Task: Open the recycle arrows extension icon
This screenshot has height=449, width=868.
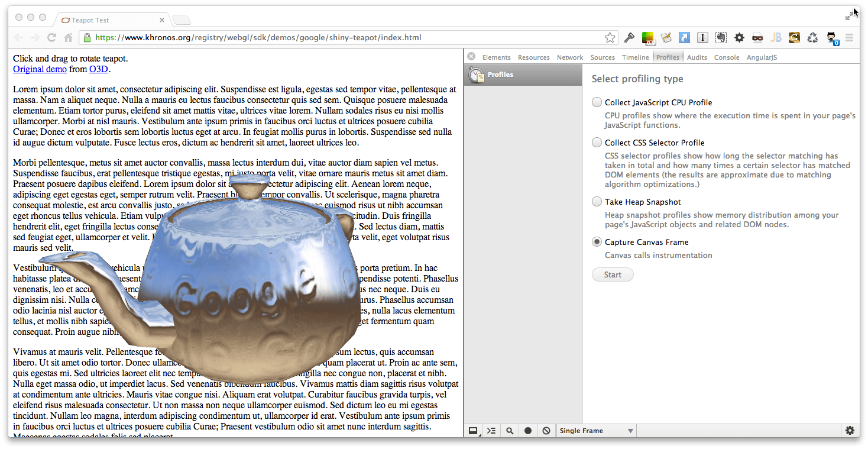Action: coord(813,38)
